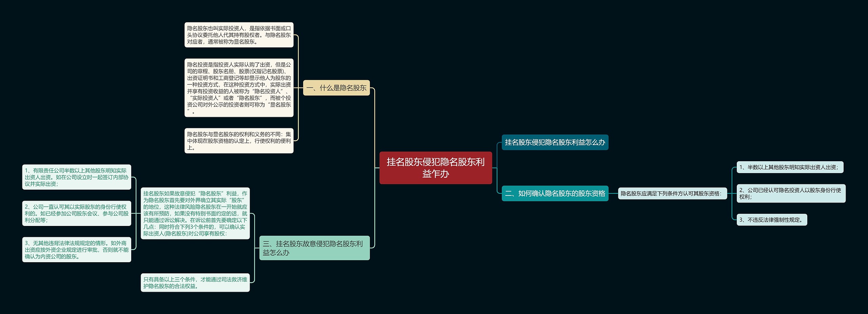Select the 三、挂名股东故意侵犯隐名股东利益怎么办 node
This screenshot has width=868, height=314.
[x=314, y=248]
